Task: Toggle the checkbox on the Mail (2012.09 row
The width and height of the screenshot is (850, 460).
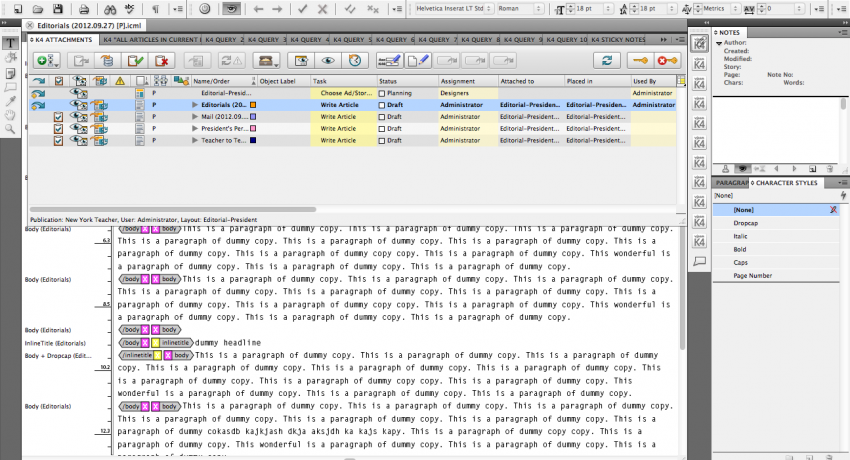Action: [x=59, y=116]
